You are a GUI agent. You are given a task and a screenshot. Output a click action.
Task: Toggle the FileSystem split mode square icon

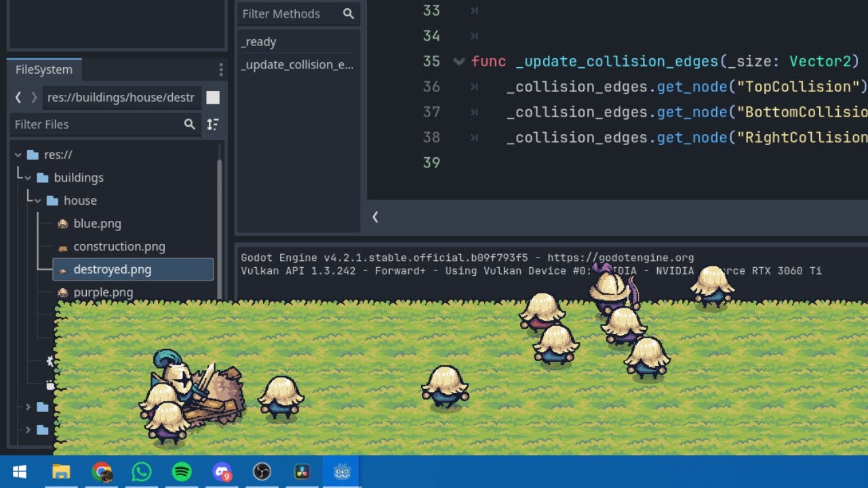pyautogui.click(x=213, y=98)
